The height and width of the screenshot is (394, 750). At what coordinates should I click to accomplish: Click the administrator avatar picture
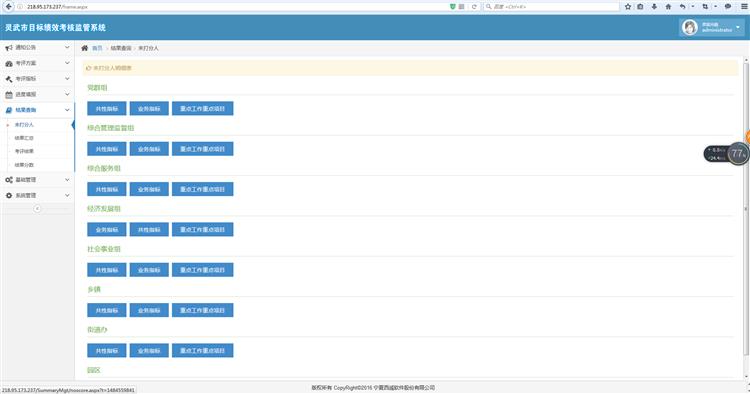[x=689, y=27]
